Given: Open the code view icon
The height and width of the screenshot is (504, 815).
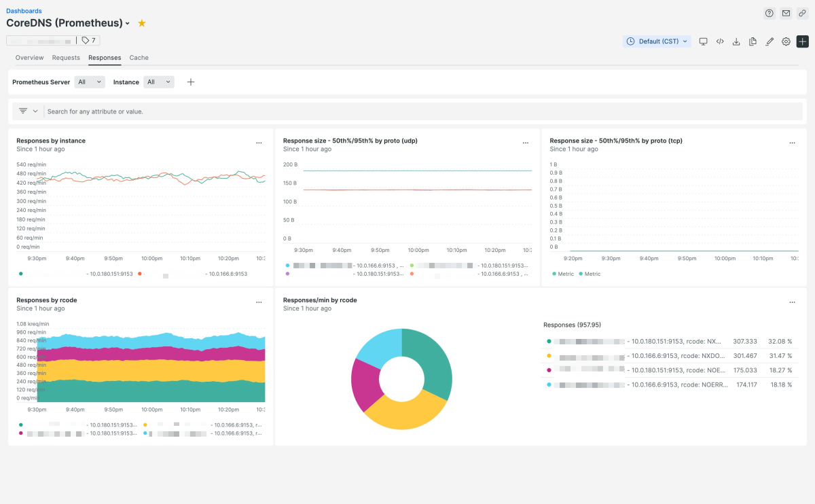Looking at the screenshot, I should pyautogui.click(x=720, y=41).
